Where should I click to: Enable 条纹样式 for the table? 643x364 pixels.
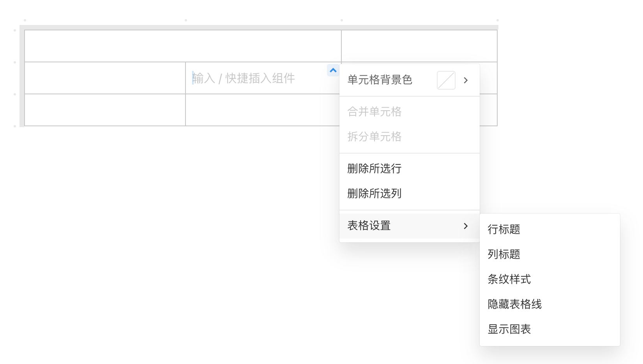click(550, 279)
